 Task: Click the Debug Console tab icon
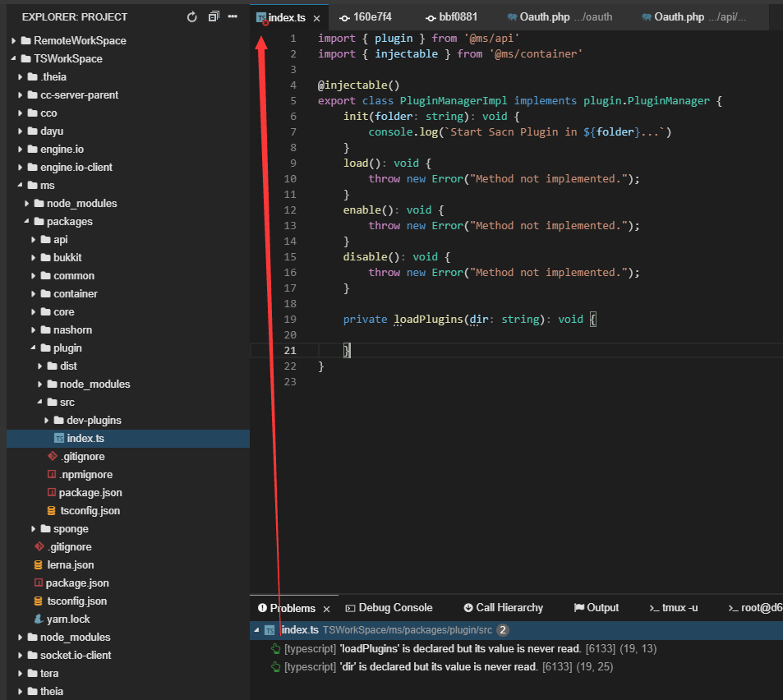click(351, 608)
